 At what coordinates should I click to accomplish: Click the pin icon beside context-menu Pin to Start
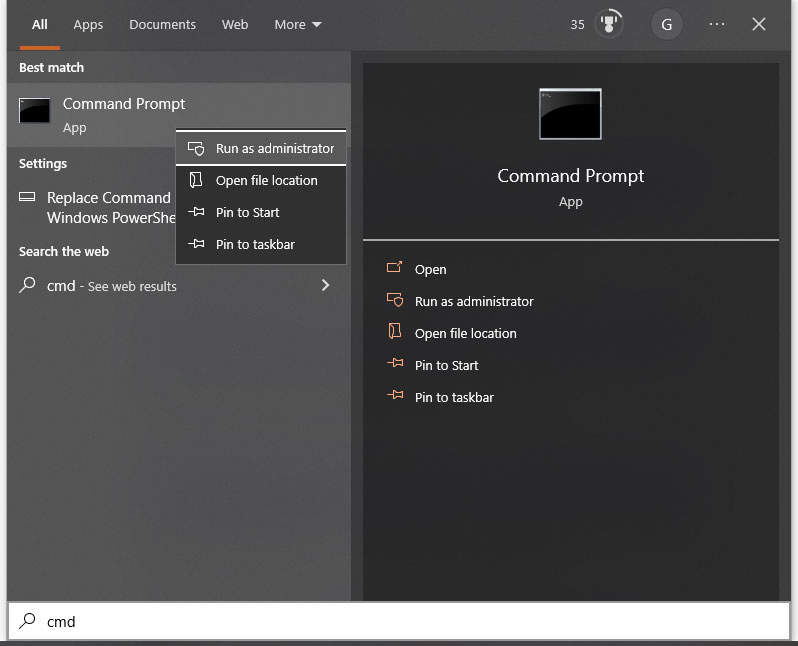click(x=196, y=212)
